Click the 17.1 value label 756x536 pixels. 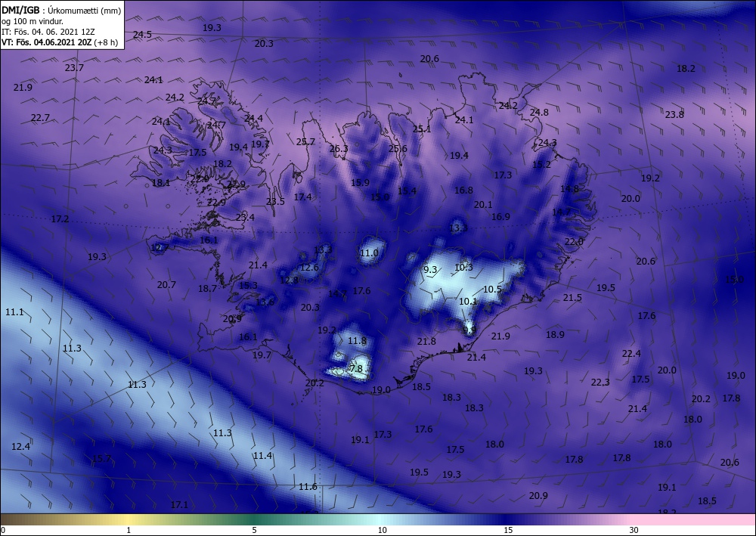[x=179, y=505]
